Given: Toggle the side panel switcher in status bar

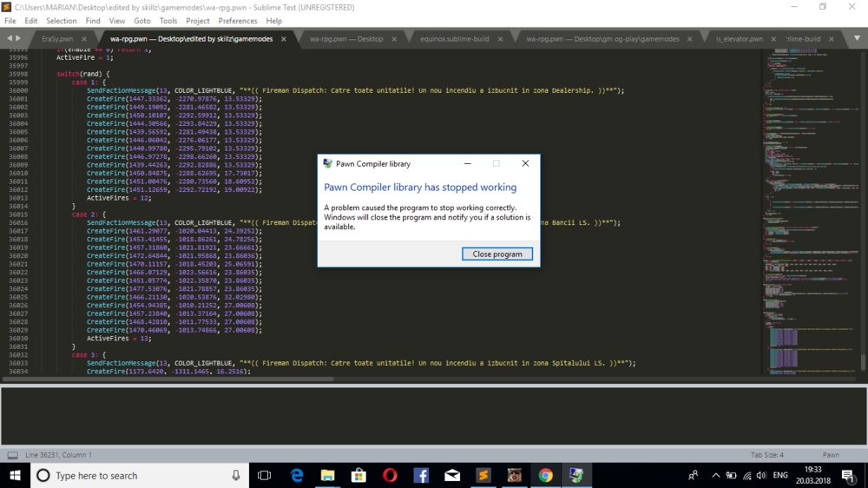Looking at the screenshot, I should tap(12, 455).
